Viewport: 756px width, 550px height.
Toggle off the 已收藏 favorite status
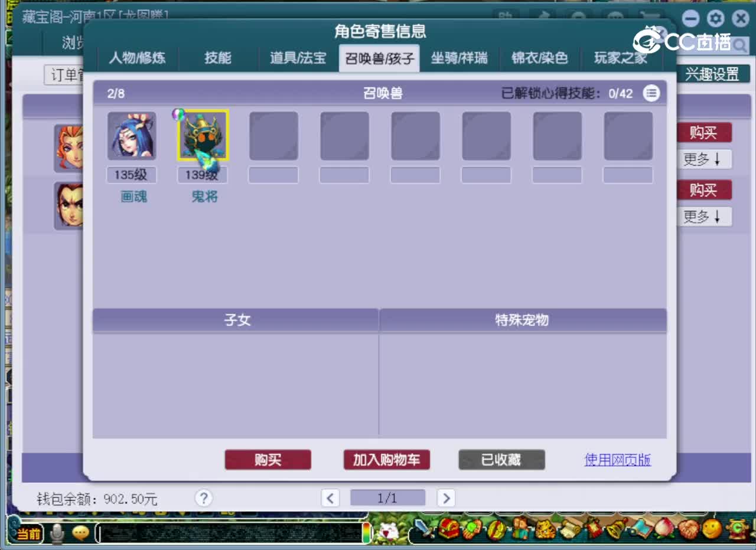[x=501, y=460]
